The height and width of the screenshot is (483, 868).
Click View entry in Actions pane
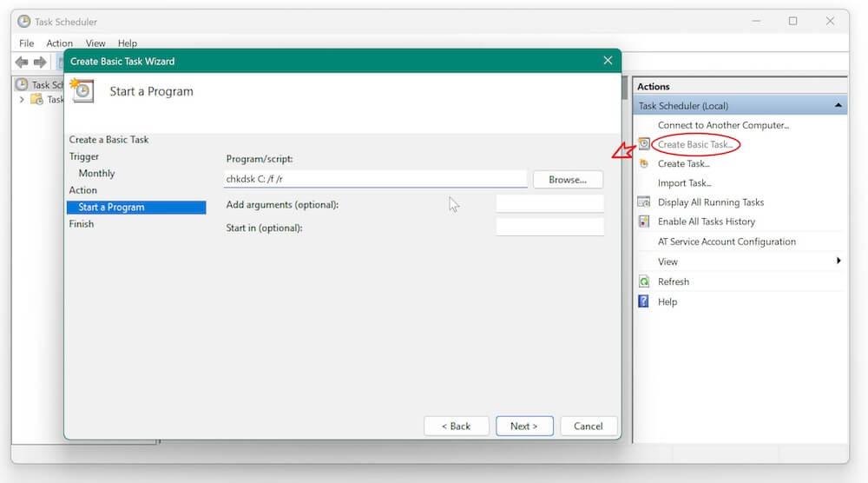[667, 261]
